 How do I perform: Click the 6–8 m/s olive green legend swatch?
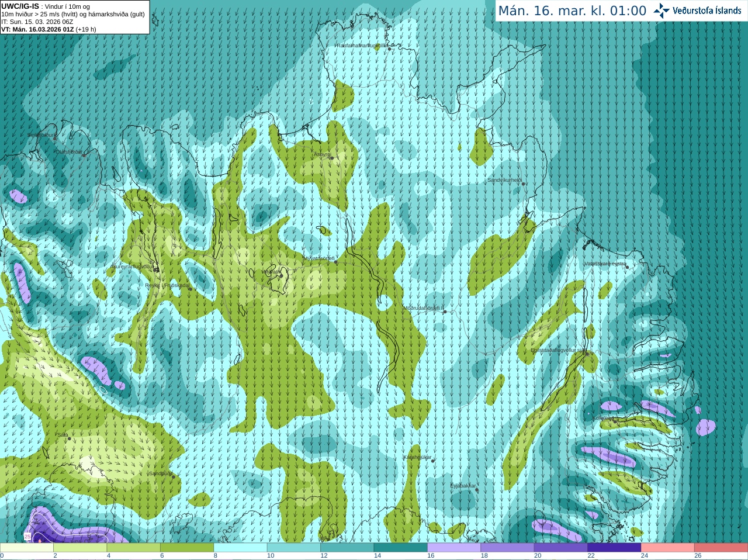187,547
